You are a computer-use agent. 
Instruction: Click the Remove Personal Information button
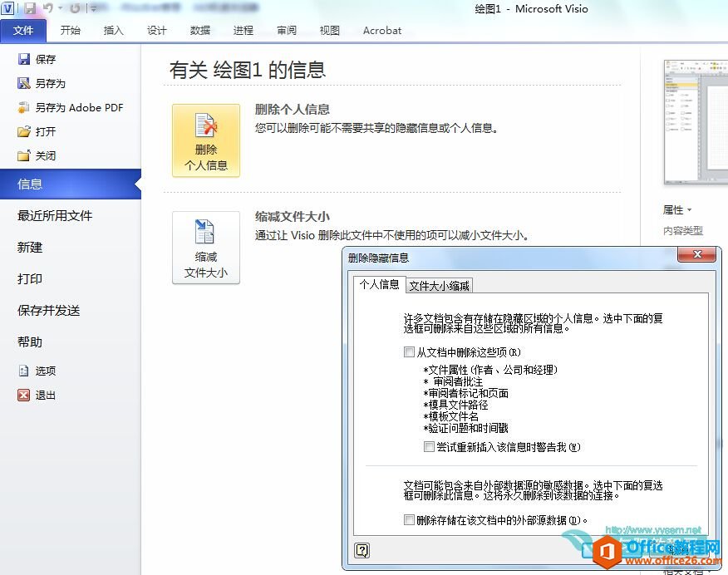205,140
